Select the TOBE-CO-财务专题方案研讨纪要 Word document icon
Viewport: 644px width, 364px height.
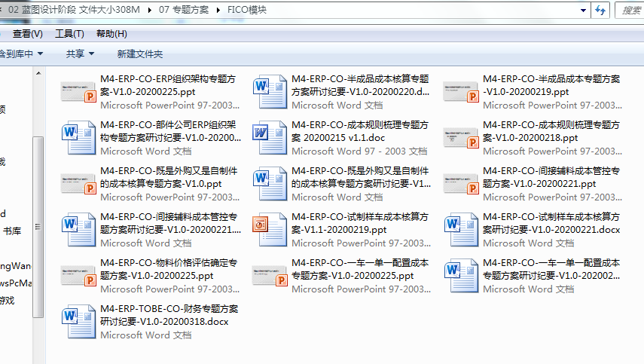click(79, 322)
